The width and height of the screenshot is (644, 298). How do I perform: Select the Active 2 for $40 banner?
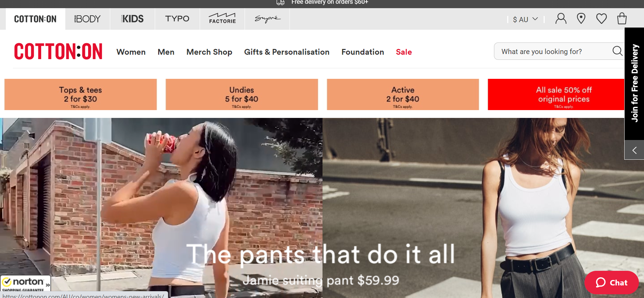point(403,94)
